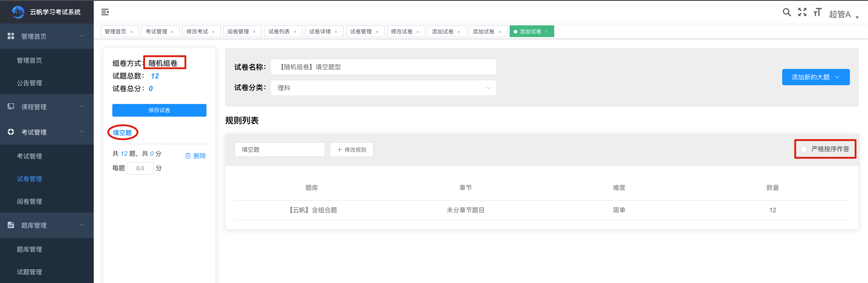Close the 试卷详情 tab

click(x=336, y=32)
